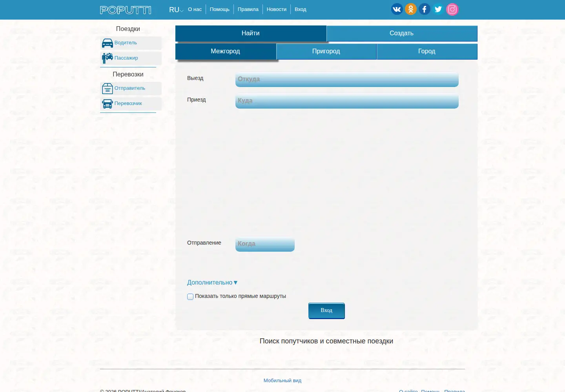The height and width of the screenshot is (392, 565).
Task: Select the Межгород tab
Action: (x=226, y=51)
